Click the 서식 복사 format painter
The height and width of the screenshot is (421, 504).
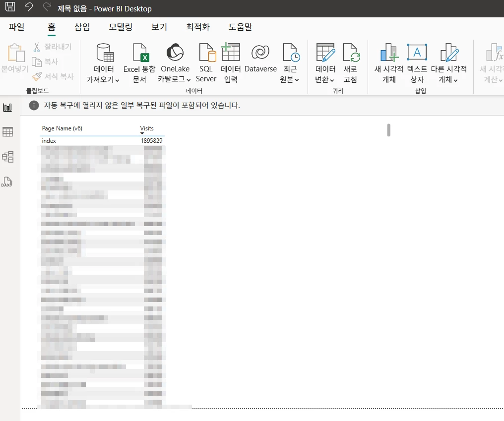pyautogui.click(x=53, y=76)
